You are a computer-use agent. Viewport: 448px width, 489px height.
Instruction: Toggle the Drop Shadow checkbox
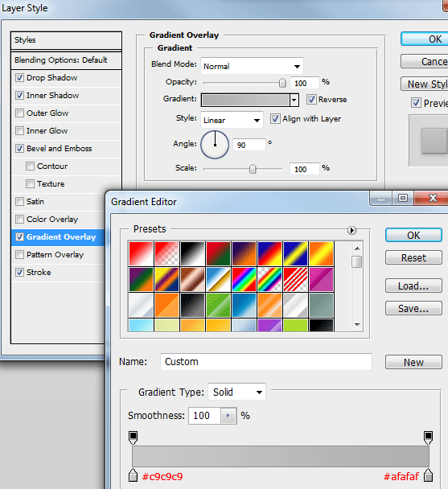(x=19, y=78)
